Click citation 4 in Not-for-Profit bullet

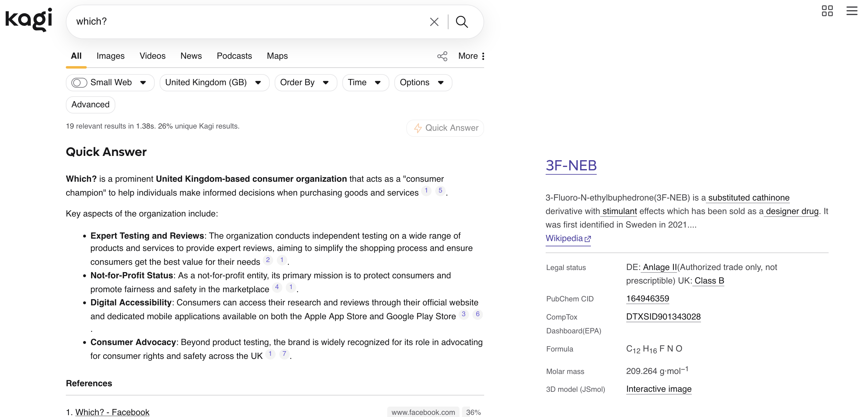pos(277,287)
